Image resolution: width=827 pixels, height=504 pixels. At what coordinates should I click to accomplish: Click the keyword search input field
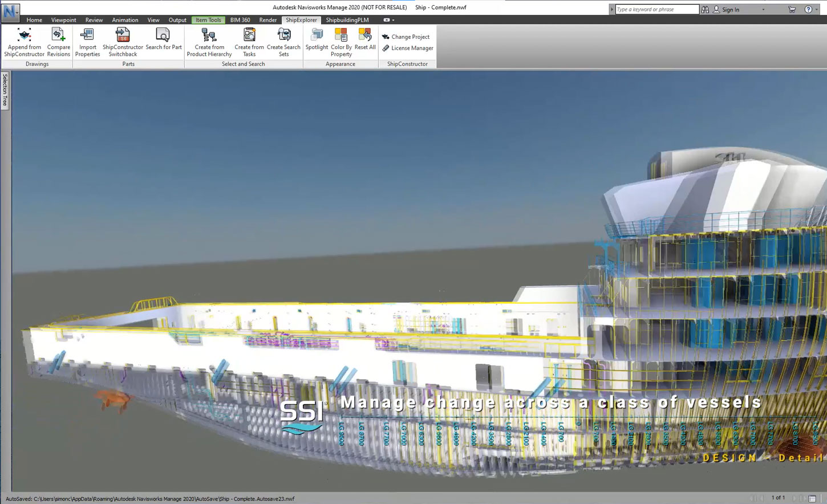656,10
